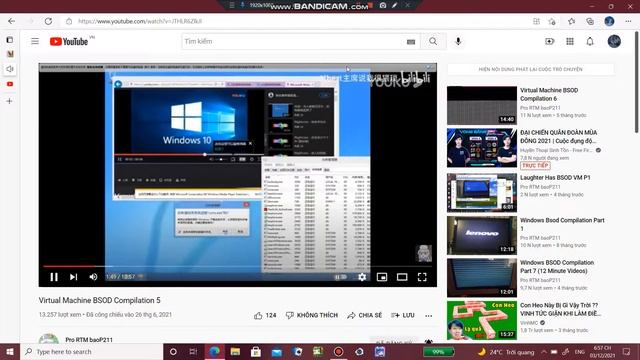The image size is (640, 360).
Task: Click the channel avatar below video
Action: click(x=49, y=339)
